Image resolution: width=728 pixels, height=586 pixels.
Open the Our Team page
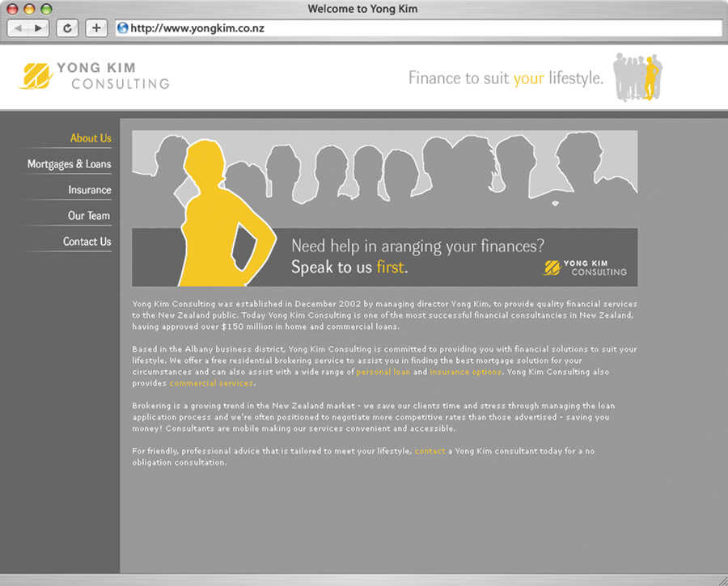click(x=89, y=216)
